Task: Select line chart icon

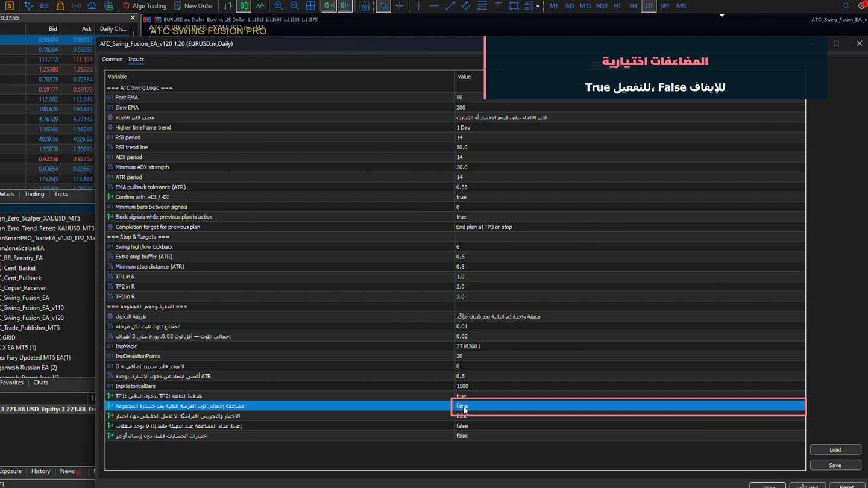Action: (260, 6)
